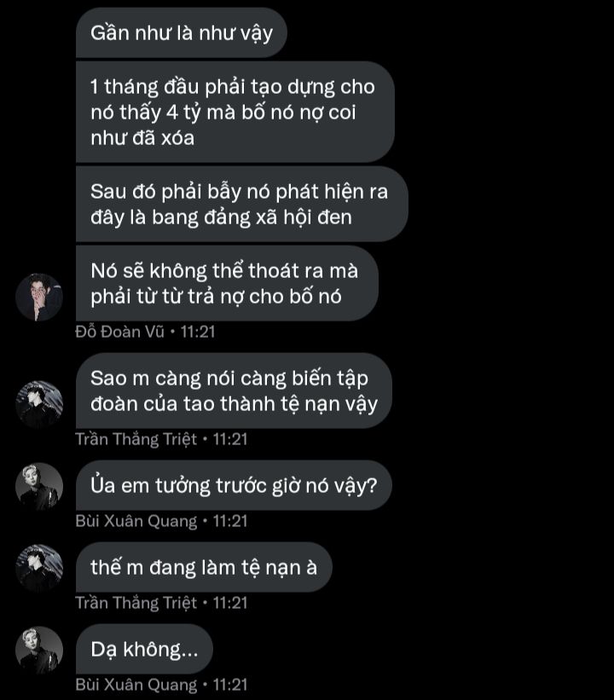This screenshot has height=700, width=614.
Task: Select the message starting 'Nó sẽ không thể thoát ra'
Action: click(x=226, y=284)
